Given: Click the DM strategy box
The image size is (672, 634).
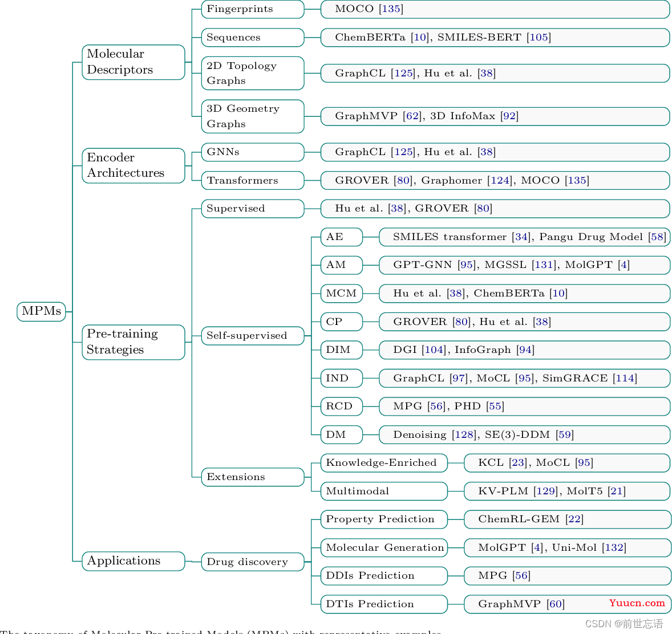Looking at the screenshot, I should pos(342,434).
